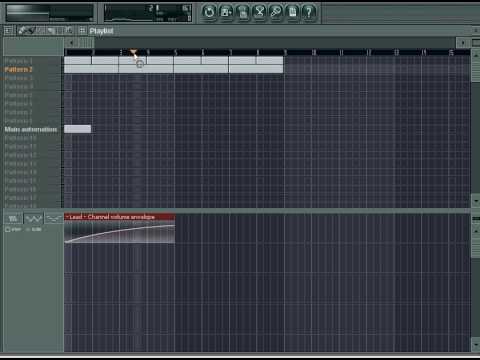Click the oscilloscope monitor display
The width and height of the screenshot is (480, 360).
(148, 13)
